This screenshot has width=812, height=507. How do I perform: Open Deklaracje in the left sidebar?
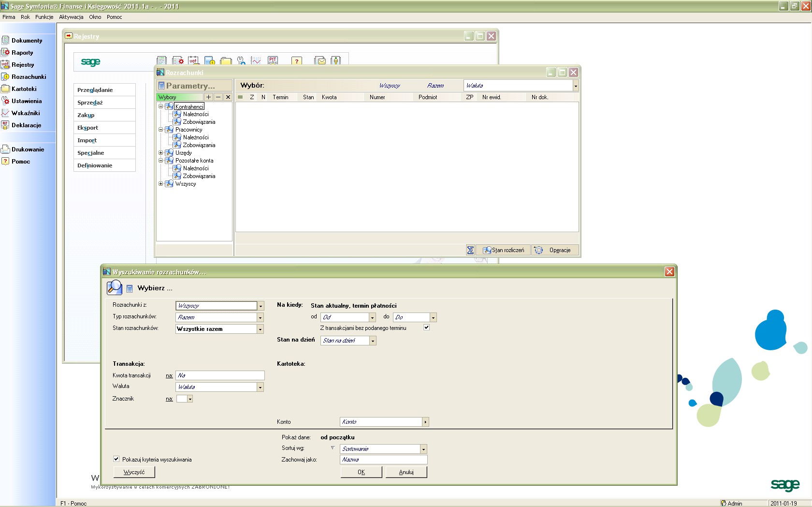tap(26, 125)
